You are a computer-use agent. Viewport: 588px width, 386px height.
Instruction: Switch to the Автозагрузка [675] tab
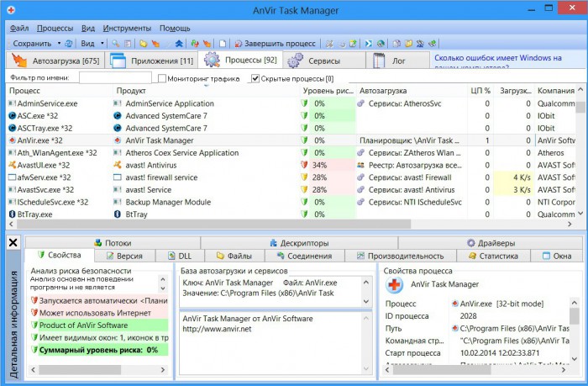tap(55, 61)
